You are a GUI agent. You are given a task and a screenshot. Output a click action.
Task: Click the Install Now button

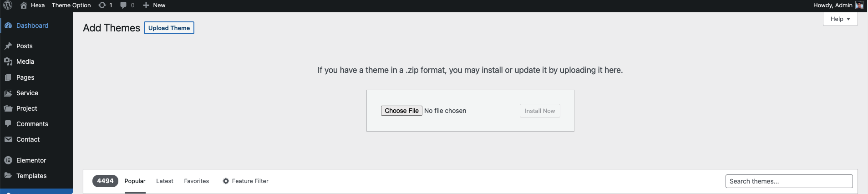click(540, 111)
